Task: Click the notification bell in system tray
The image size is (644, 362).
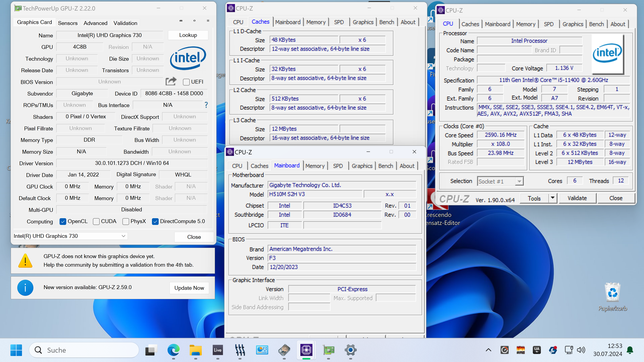Action: 630,350
